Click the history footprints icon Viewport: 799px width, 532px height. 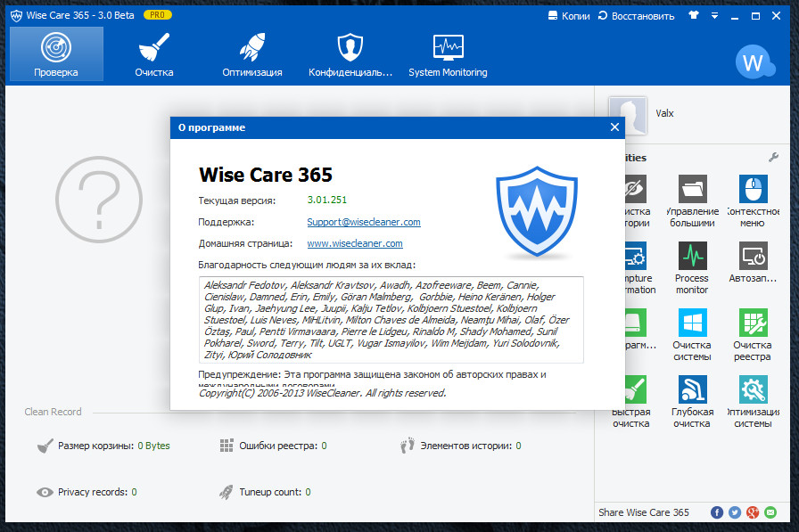point(408,446)
